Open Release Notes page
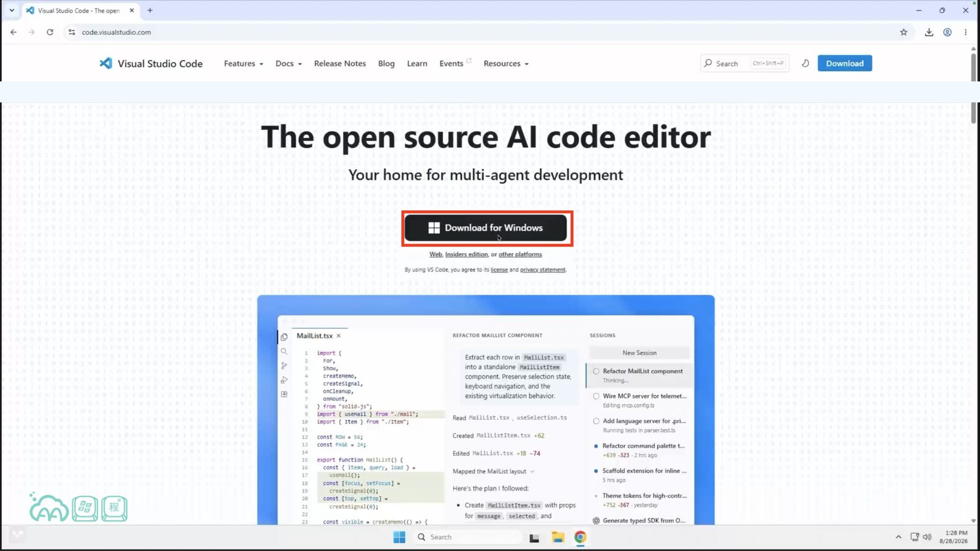The height and width of the screenshot is (551, 980). [340, 63]
